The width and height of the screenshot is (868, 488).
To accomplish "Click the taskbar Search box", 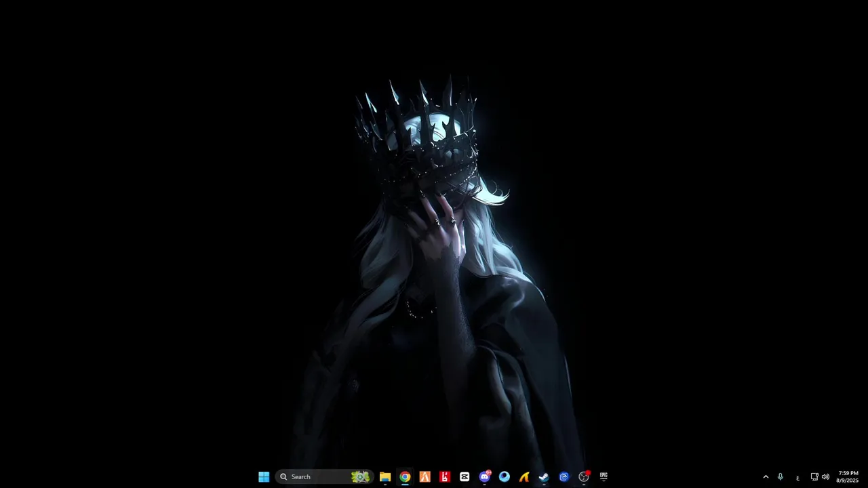I will 324,476.
